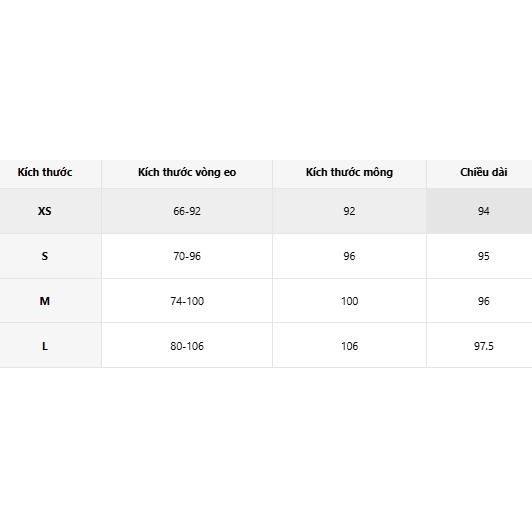The image size is (532, 532).
Task: Select the 70-96 waist cell
Action: coord(187,256)
